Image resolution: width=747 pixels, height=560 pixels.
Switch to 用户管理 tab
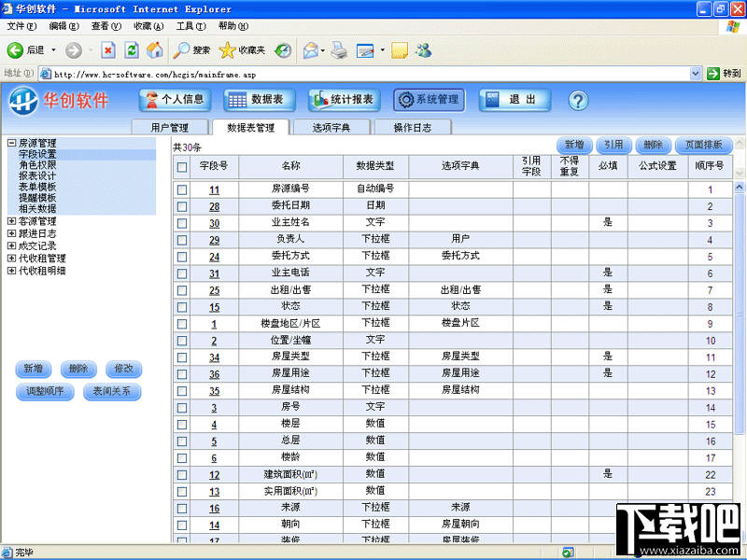point(170,127)
